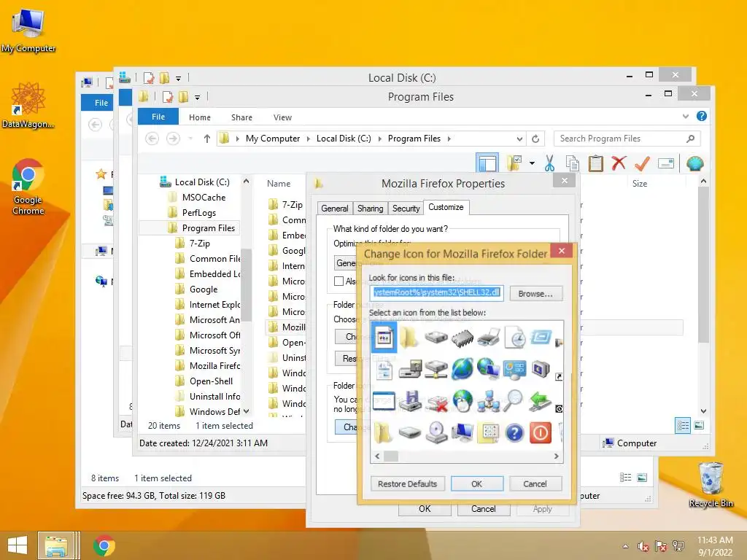This screenshot has height=560, width=747.
Task: Select the control panel display icon
Action: tap(514, 369)
